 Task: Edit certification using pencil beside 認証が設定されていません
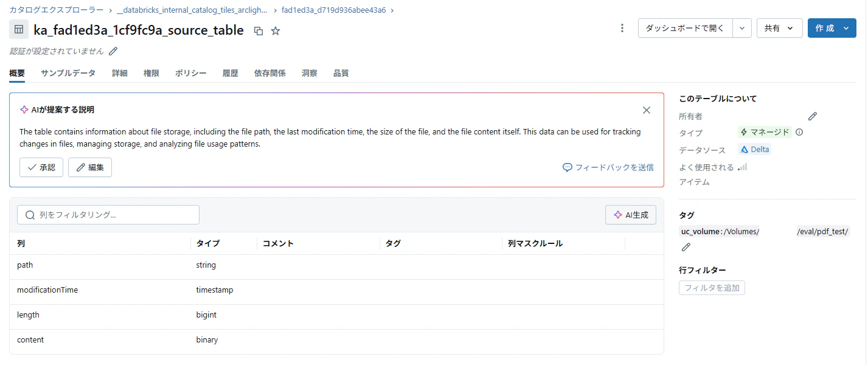tap(112, 52)
